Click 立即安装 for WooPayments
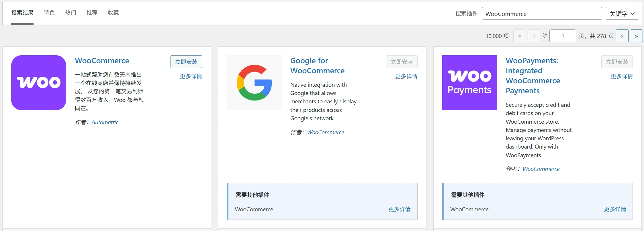This screenshot has height=231, width=644. (x=617, y=62)
